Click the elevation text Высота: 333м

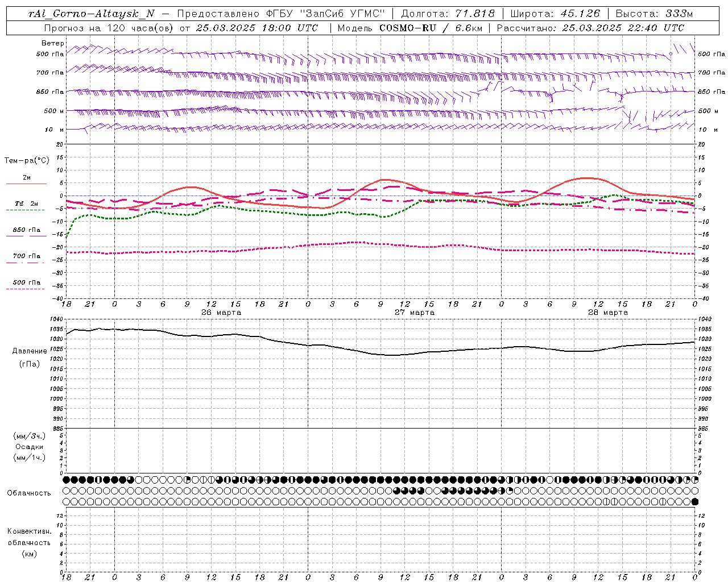(654, 14)
